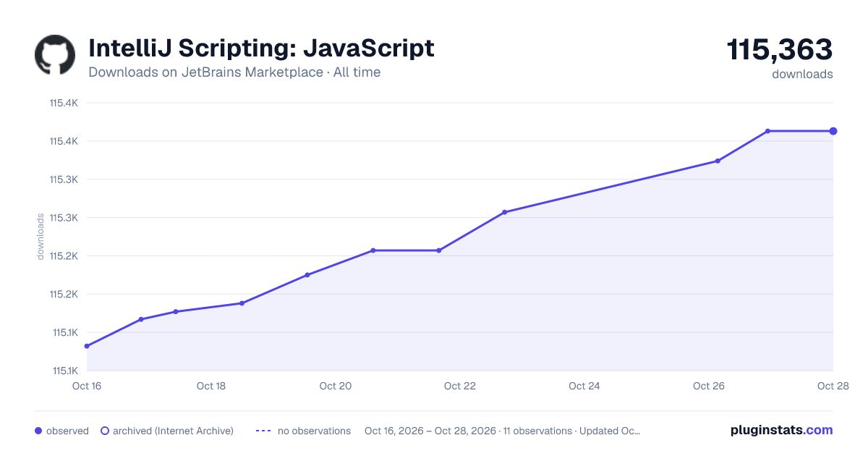This screenshot has height=456, width=868.
Task: Click the filled observed legend dot
Action: point(38,431)
